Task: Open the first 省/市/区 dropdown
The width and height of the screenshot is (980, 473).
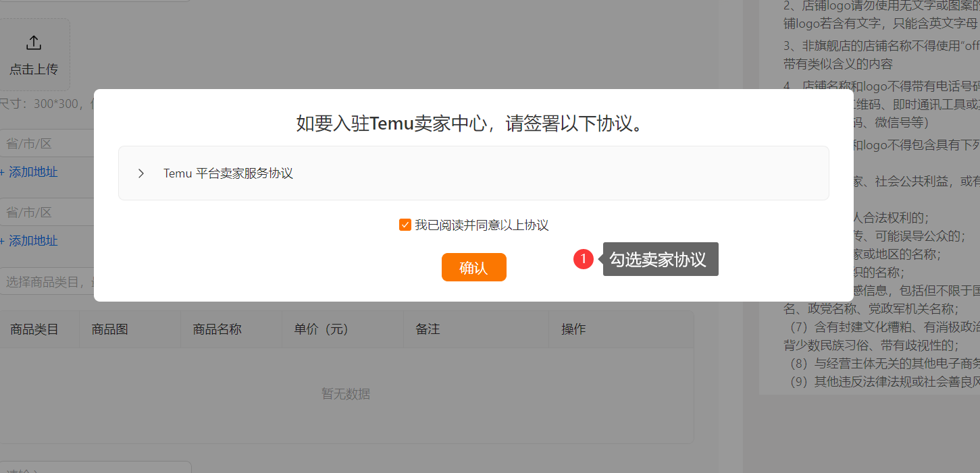Action: pos(47,143)
